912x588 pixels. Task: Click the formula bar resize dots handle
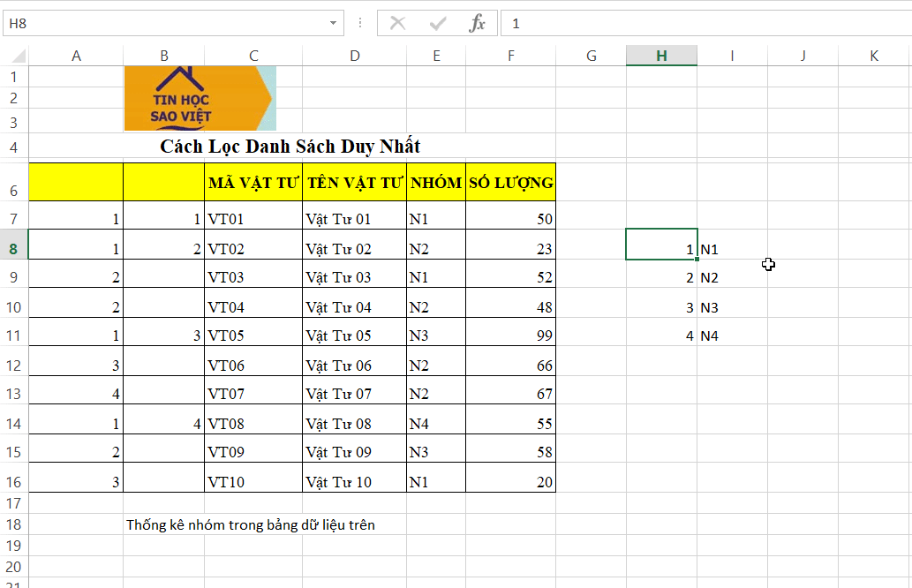pos(360,23)
